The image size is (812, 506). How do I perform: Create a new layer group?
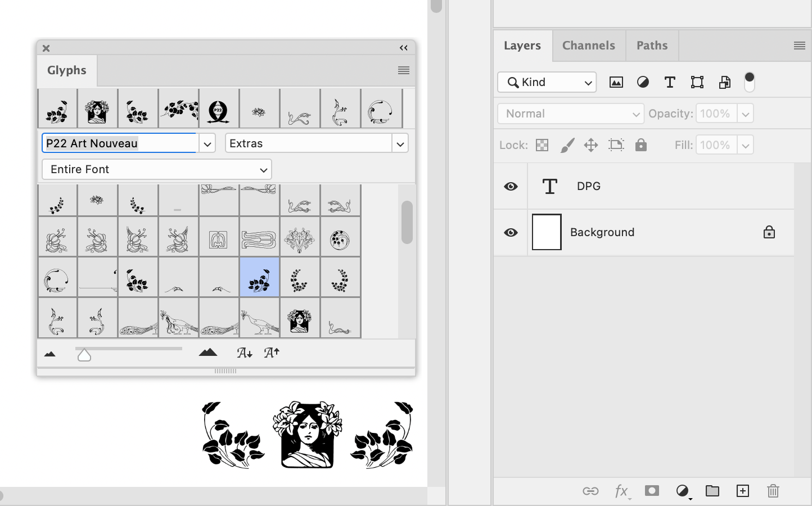712,491
